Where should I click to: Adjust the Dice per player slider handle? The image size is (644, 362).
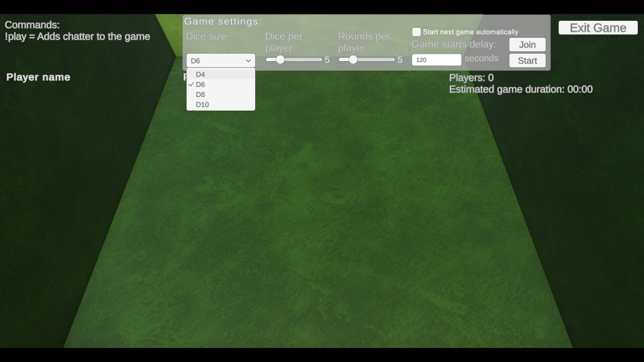point(280,60)
